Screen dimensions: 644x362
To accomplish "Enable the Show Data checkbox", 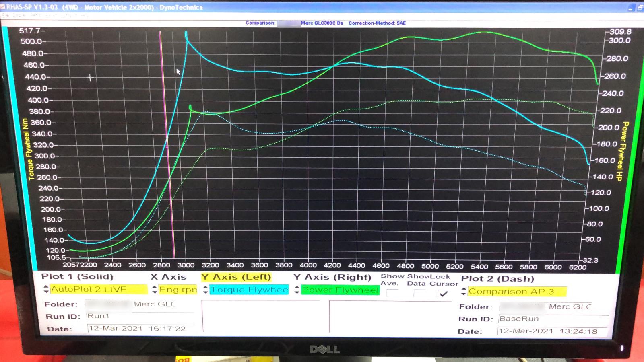I will tap(419, 294).
